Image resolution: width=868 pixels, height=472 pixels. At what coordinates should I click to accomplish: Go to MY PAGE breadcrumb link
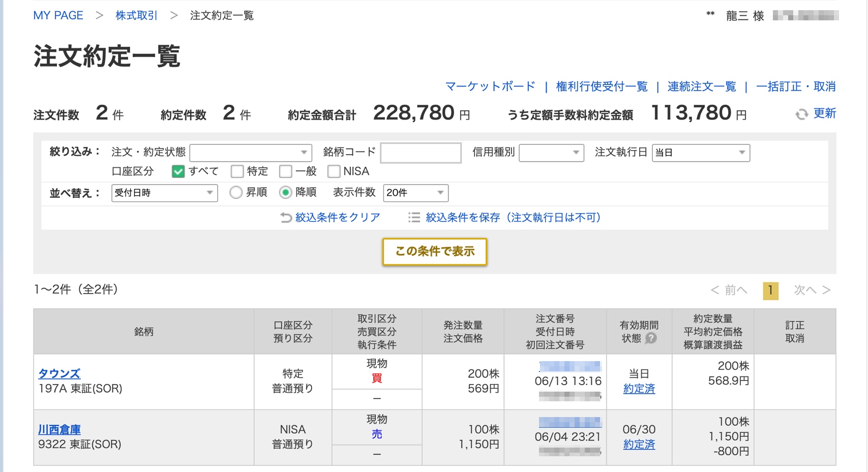tap(58, 15)
